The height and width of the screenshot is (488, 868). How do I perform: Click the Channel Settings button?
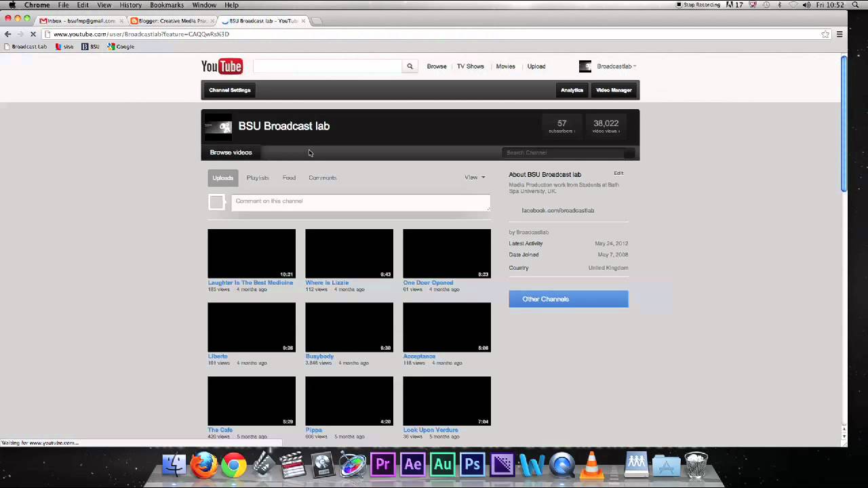pyautogui.click(x=230, y=90)
